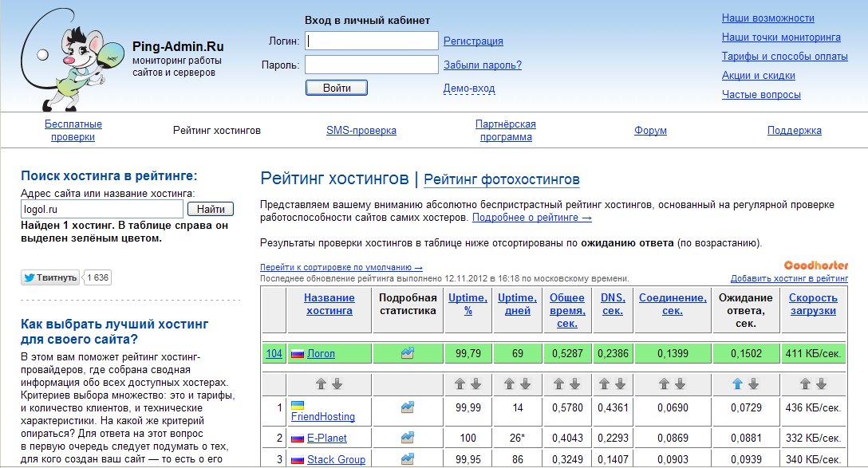Open the Stack Group hosting link
The height and width of the screenshot is (468, 868).
point(336,459)
